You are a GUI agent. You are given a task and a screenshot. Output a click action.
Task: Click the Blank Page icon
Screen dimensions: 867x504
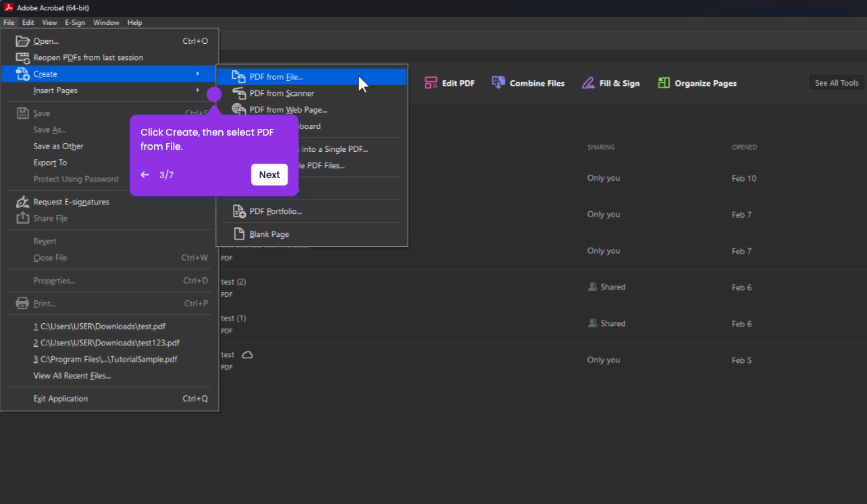[x=239, y=234]
